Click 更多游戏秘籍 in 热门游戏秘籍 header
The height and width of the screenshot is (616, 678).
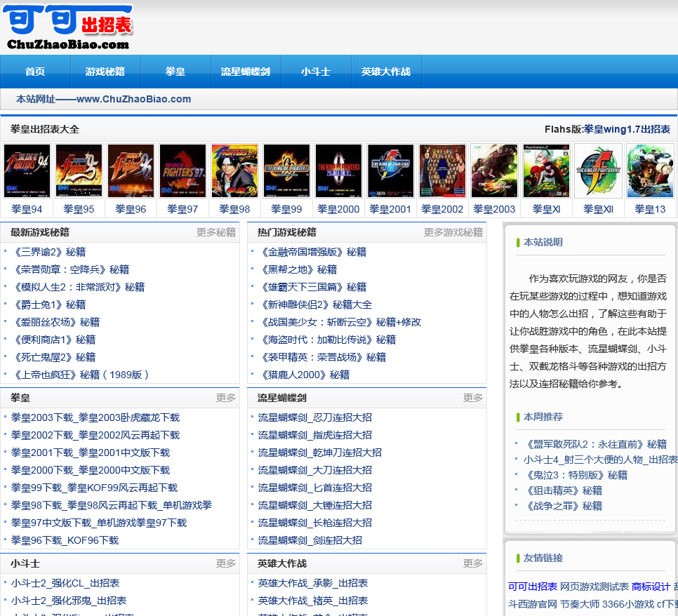tap(453, 232)
